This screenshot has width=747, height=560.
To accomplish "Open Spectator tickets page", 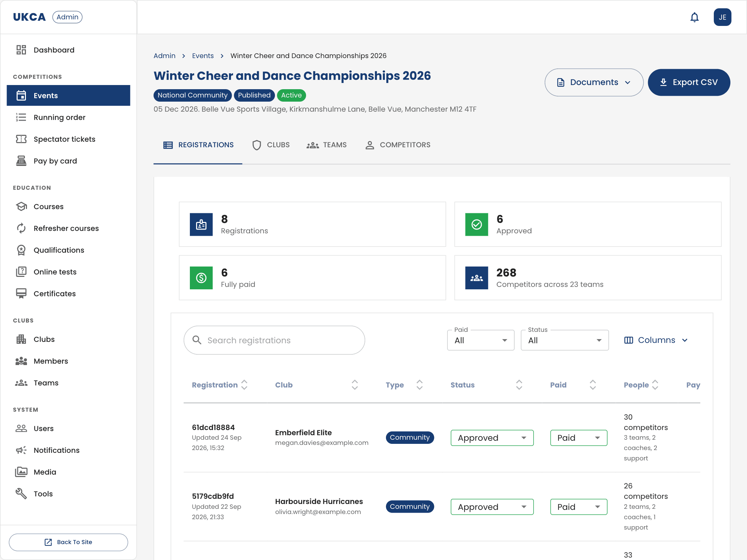I will click(68, 139).
